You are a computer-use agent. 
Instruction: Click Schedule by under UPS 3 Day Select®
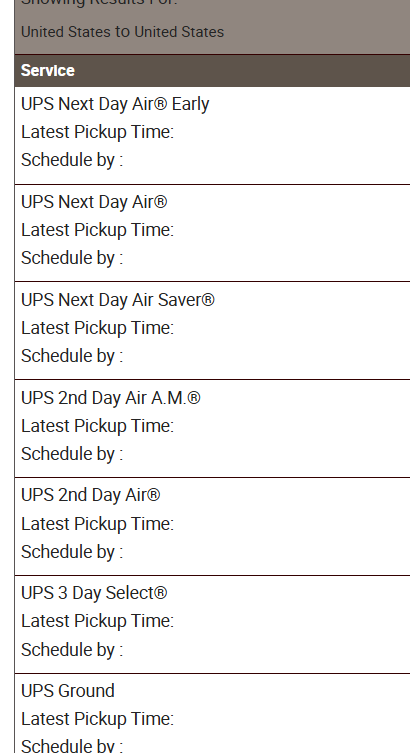click(x=72, y=650)
